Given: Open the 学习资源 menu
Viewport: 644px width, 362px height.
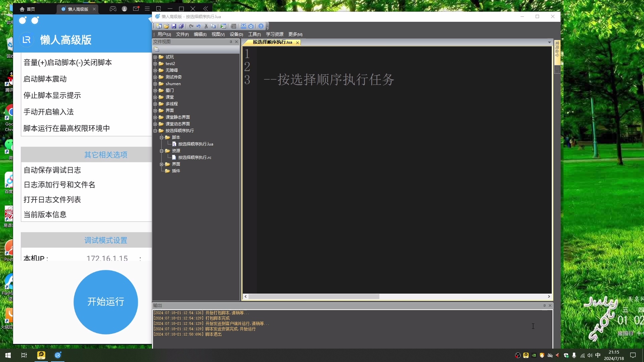Looking at the screenshot, I should point(274,34).
